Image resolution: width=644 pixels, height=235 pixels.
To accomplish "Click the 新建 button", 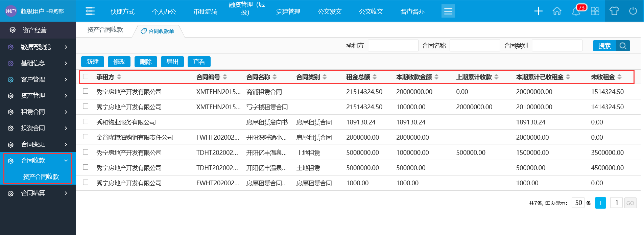I will (x=92, y=62).
